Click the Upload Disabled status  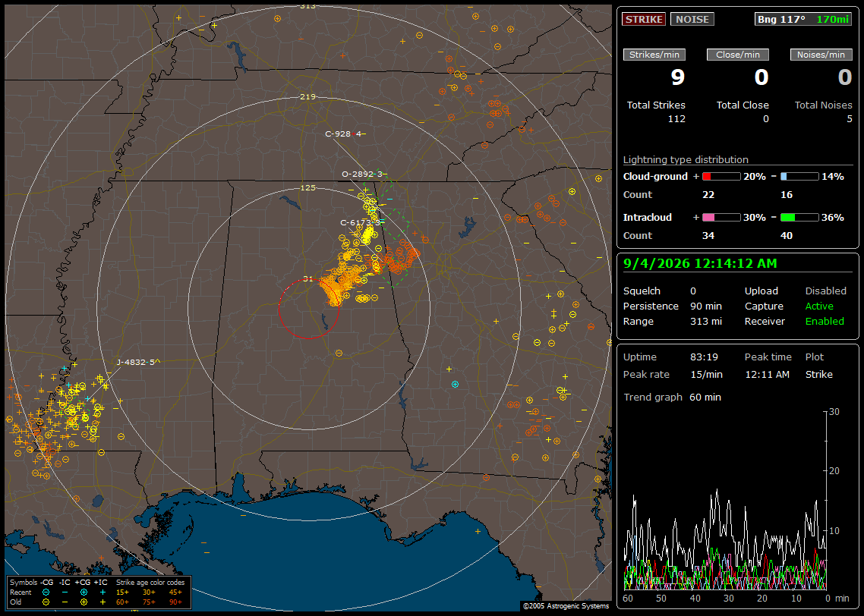tap(795, 291)
